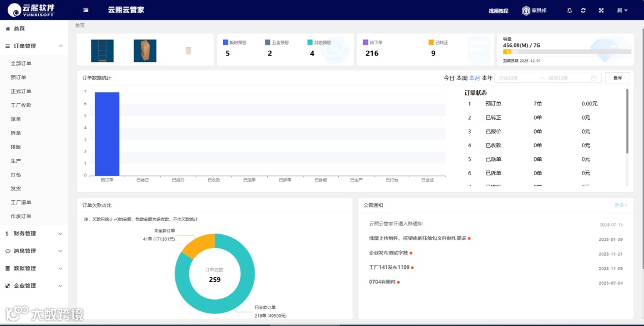The width and height of the screenshot is (644, 326).
Task: Open the 更多 link in 公告通知
Action: point(621,205)
